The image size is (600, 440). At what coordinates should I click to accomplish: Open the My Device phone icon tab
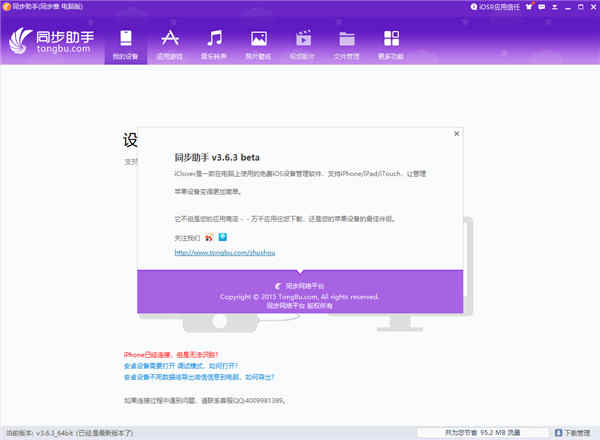(126, 45)
